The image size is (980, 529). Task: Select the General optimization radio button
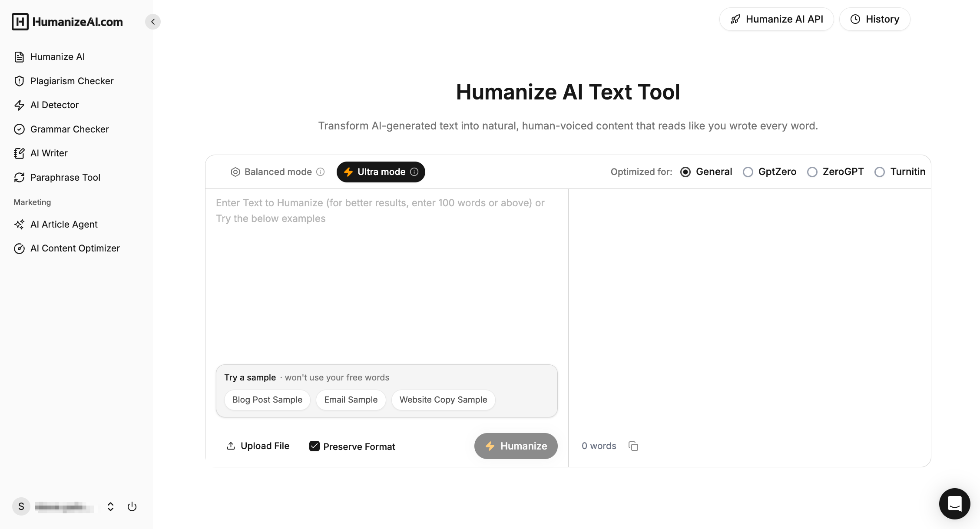coord(685,172)
